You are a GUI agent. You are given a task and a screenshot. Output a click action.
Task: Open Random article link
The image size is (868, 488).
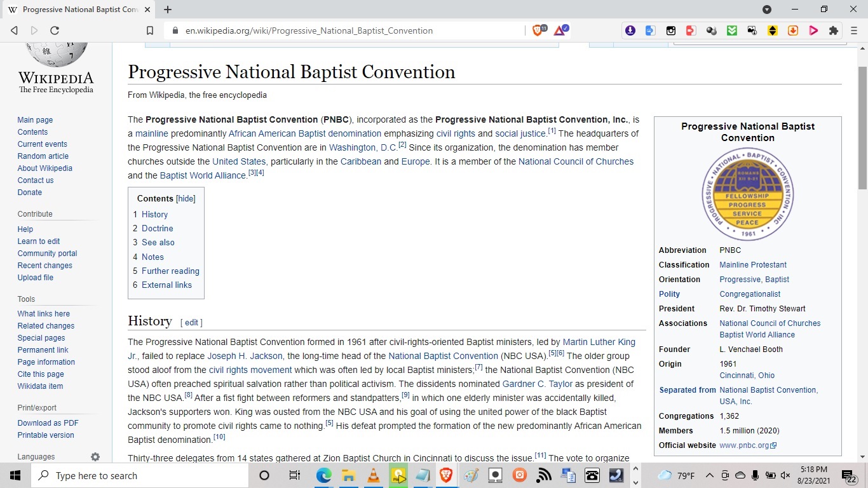[43, 156]
